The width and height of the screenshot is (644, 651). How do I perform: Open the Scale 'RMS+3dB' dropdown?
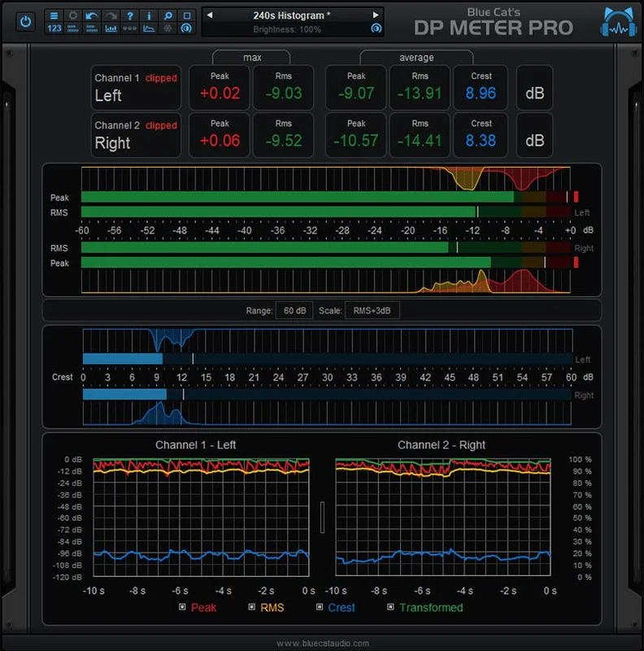(372, 311)
